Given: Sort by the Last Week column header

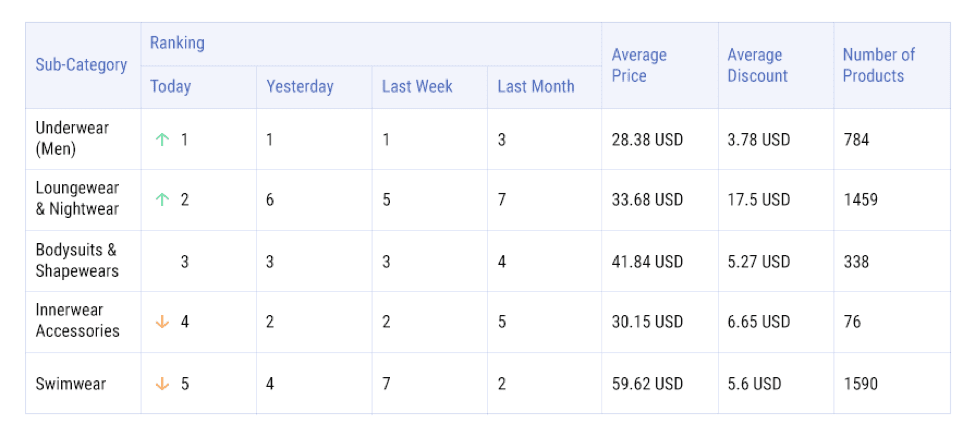Looking at the screenshot, I should point(417,87).
